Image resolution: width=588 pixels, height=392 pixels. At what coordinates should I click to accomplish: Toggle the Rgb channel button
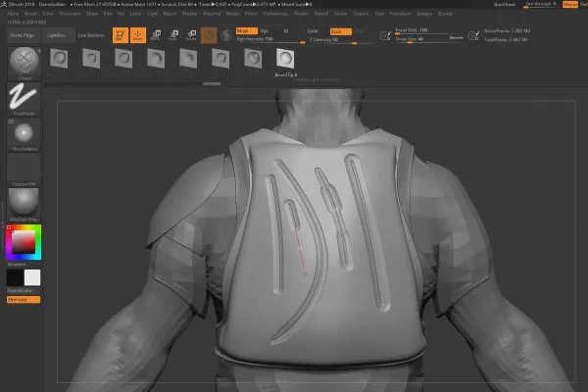265,31
